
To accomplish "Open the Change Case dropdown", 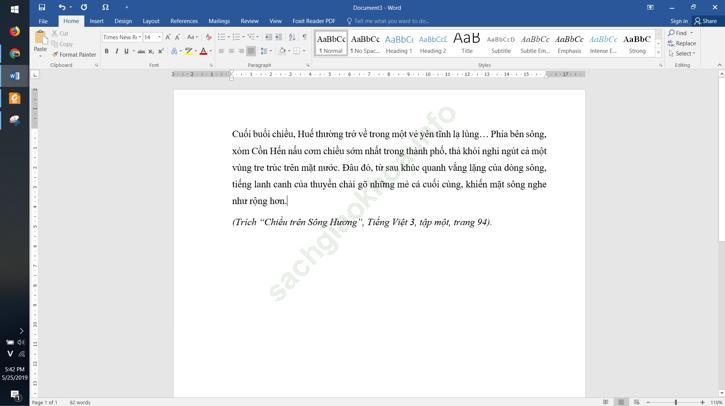I will (x=192, y=37).
